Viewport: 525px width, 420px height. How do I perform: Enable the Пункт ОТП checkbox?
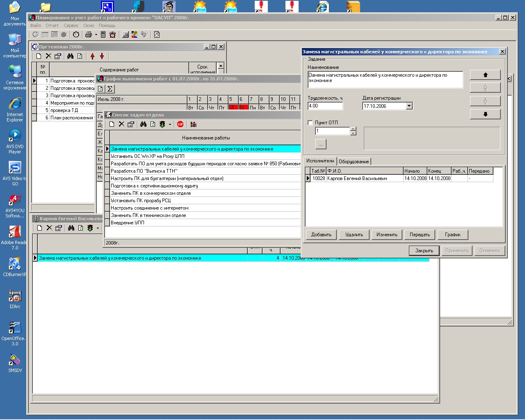point(310,123)
